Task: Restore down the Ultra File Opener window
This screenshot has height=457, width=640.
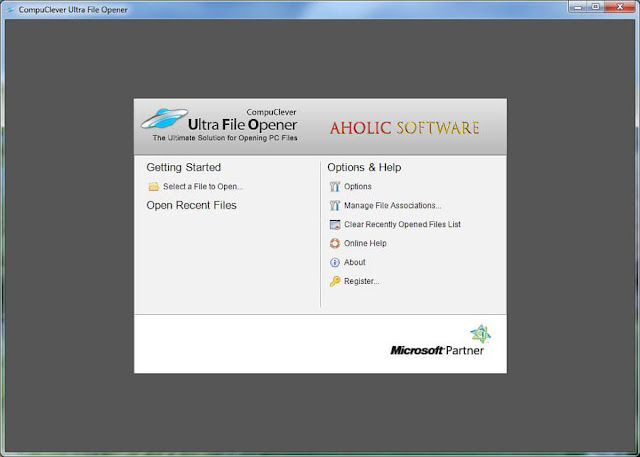Action: point(596,7)
